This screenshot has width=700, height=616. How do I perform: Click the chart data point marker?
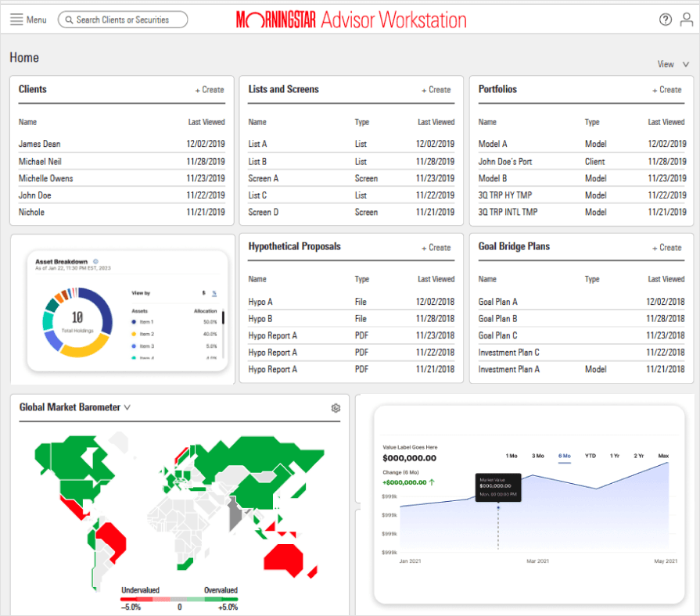coord(498,507)
